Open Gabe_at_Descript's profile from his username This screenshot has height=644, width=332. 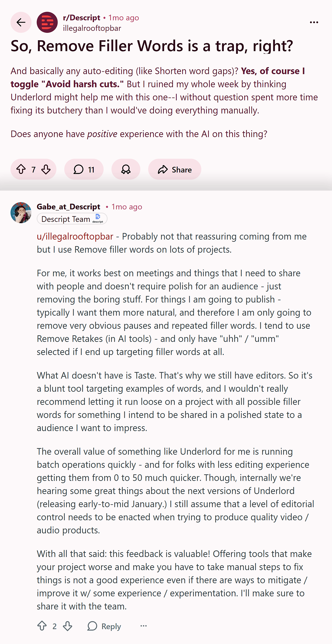point(69,207)
